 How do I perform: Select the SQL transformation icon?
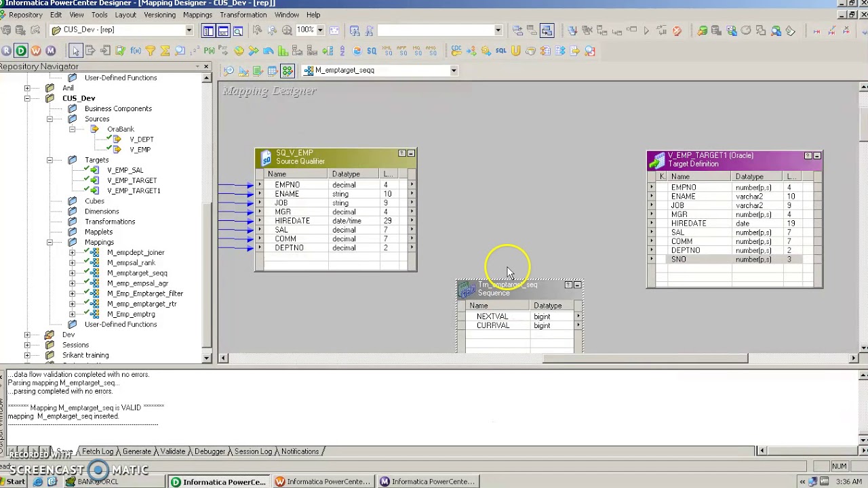point(500,51)
